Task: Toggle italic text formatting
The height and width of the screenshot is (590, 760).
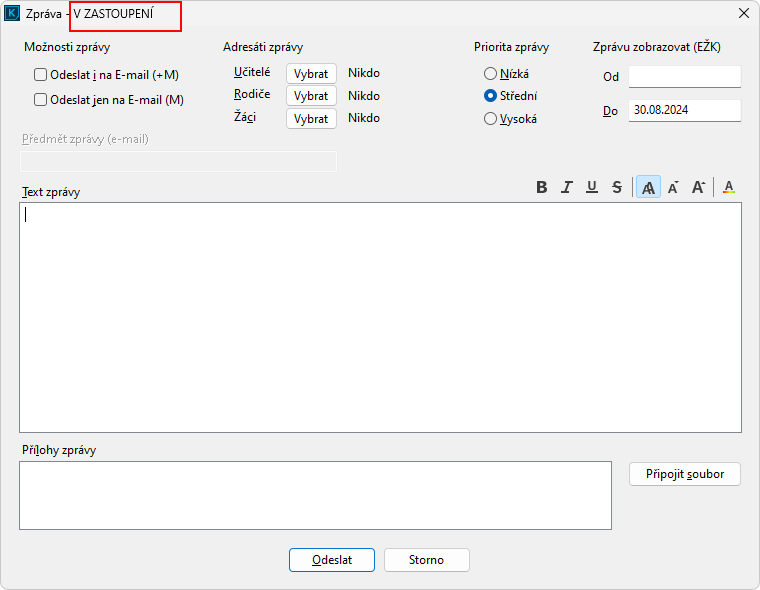Action: [567, 187]
